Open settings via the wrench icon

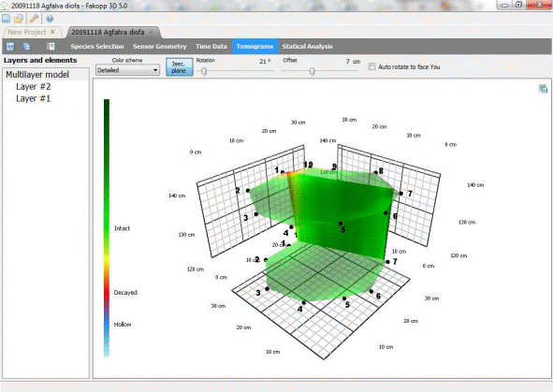(x=34, y=19)
